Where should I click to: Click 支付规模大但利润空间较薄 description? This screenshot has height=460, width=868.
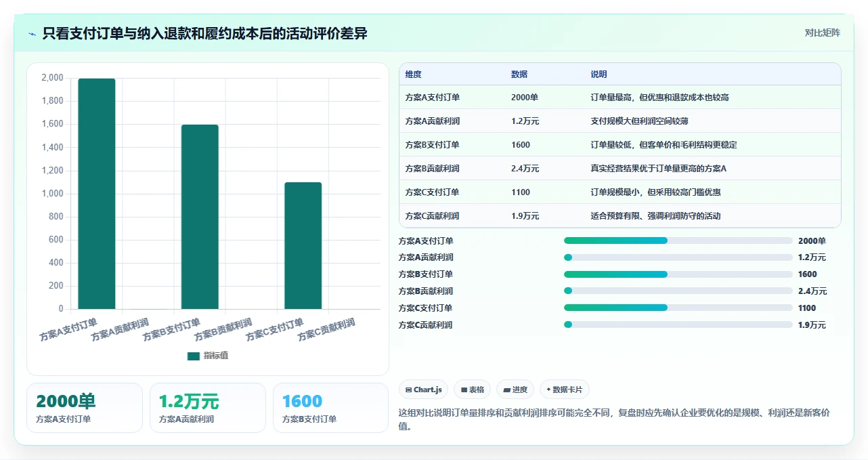click(x=640, y=121)
